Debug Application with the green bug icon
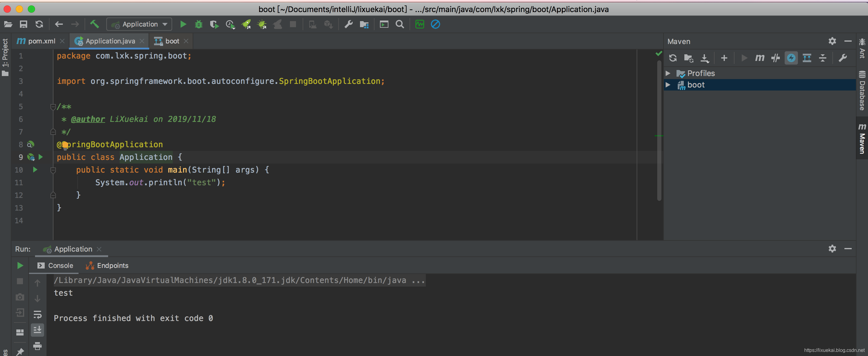 click(198, 24)
